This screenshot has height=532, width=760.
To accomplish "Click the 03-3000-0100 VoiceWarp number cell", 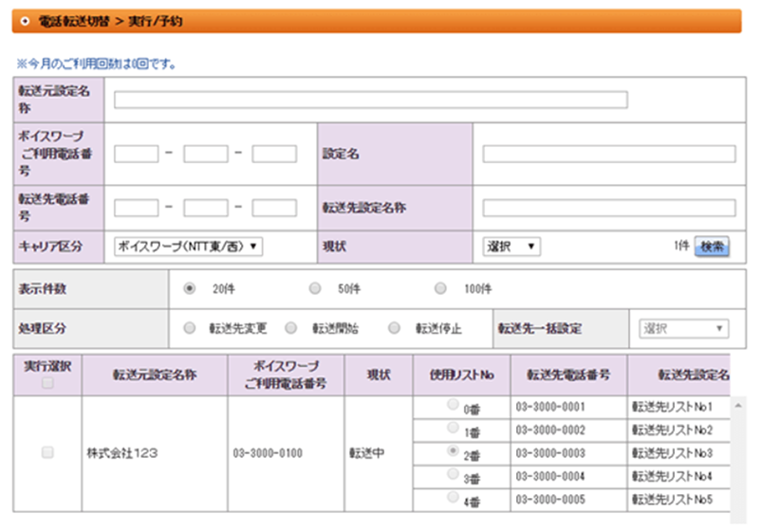I will click(x=286, y=453).
